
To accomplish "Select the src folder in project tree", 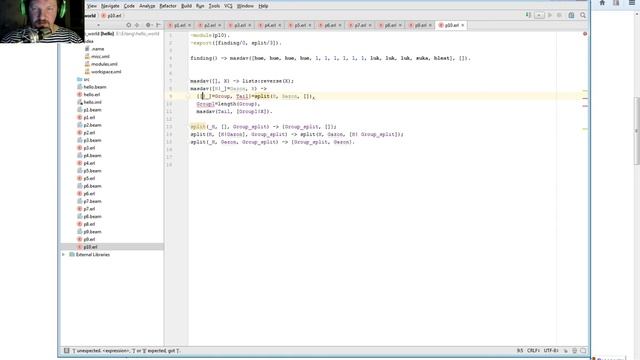I will point(86,80).
